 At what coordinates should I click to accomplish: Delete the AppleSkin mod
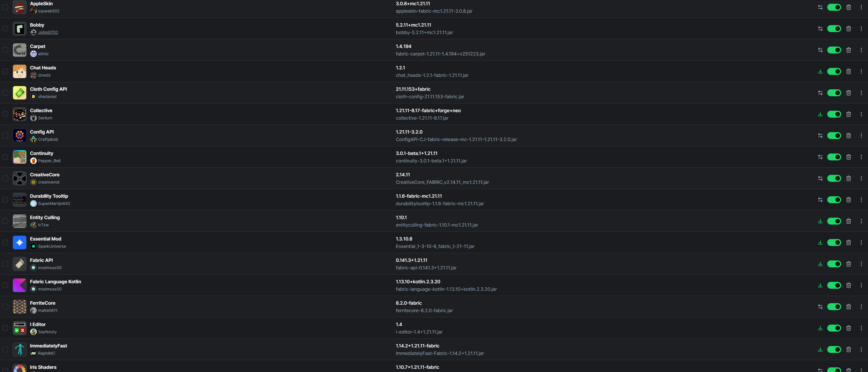pos(848,7)
